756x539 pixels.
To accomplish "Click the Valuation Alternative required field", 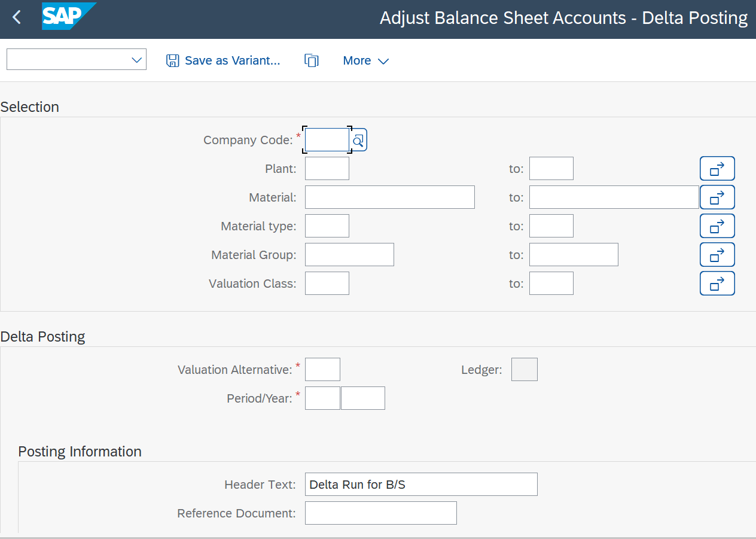I will pyautogui.click(x=322, y=369).
